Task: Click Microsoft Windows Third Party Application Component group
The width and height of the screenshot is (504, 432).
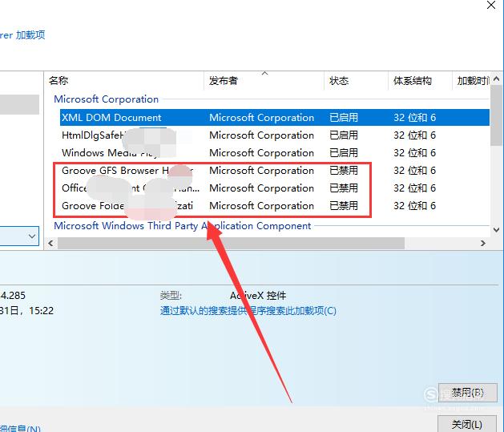Action: click(182, 226)
